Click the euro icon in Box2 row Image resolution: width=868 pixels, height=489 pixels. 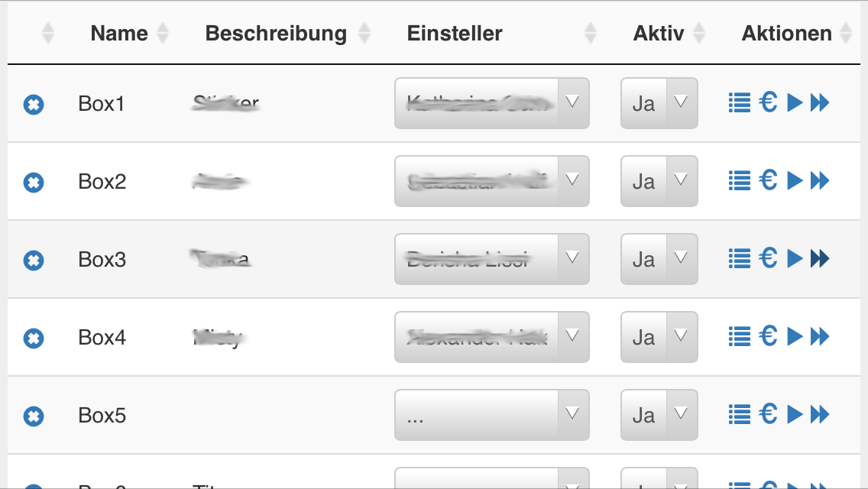point(769,180)
